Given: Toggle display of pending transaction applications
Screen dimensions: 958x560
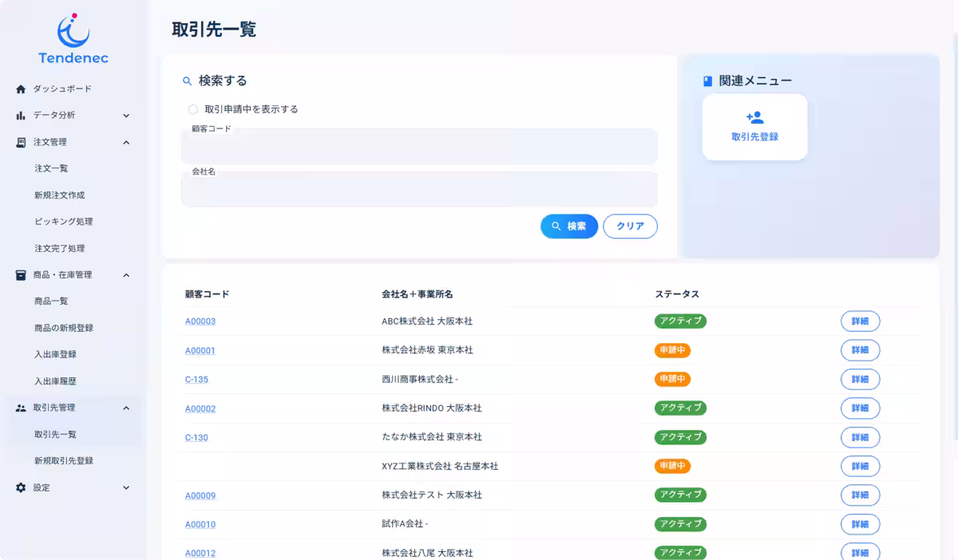Looking at the screenshot, I should click(x=192, y=109).
